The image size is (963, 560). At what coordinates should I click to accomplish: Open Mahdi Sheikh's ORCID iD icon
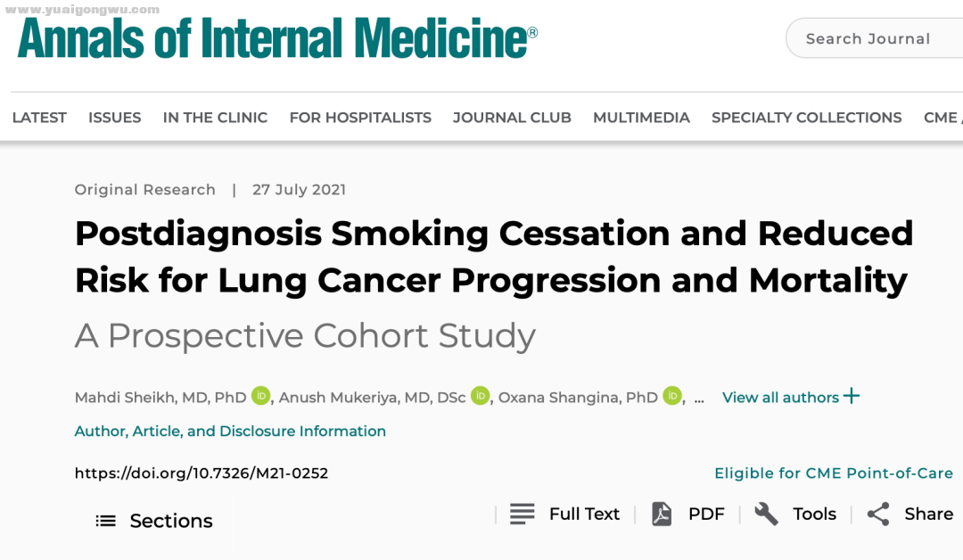coord(261,396)
